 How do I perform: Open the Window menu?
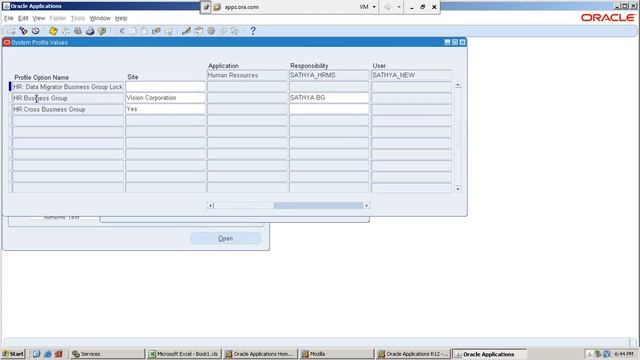(x=100, y=18)
